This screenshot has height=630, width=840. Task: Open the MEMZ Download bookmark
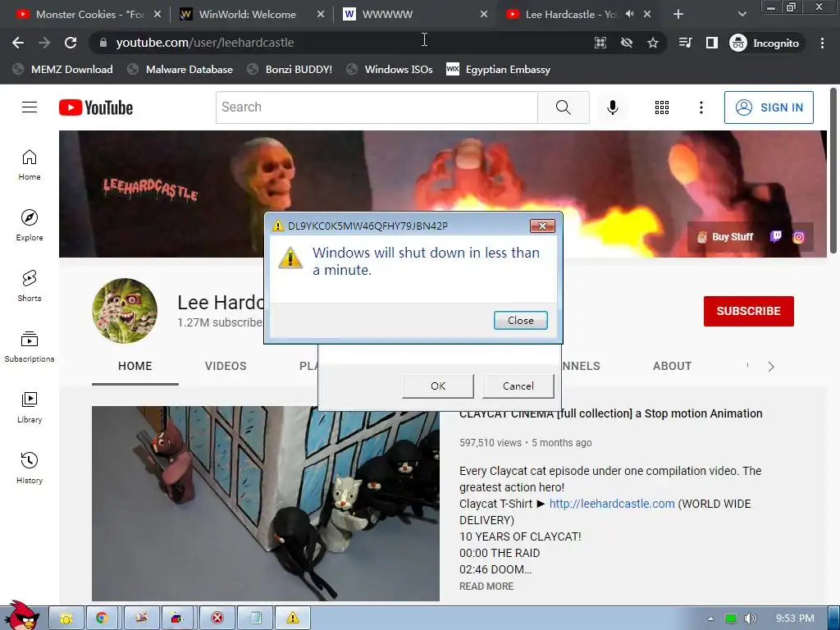point(62,70)
